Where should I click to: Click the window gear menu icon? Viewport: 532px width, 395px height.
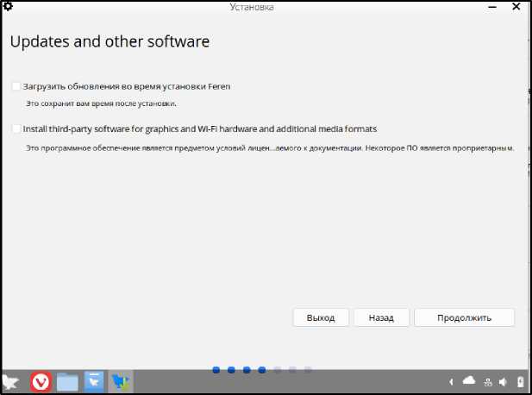(8, 6)
